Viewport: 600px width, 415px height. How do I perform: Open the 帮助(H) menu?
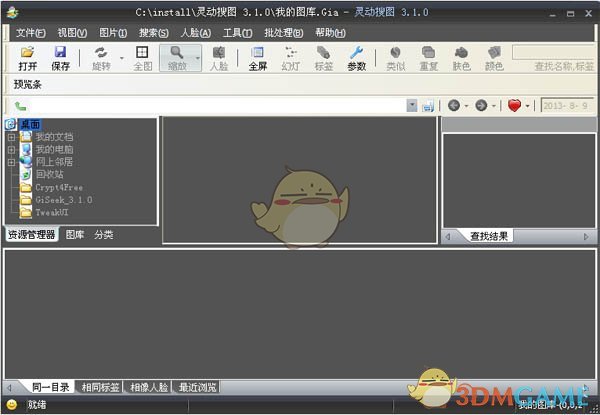(330, 33)
